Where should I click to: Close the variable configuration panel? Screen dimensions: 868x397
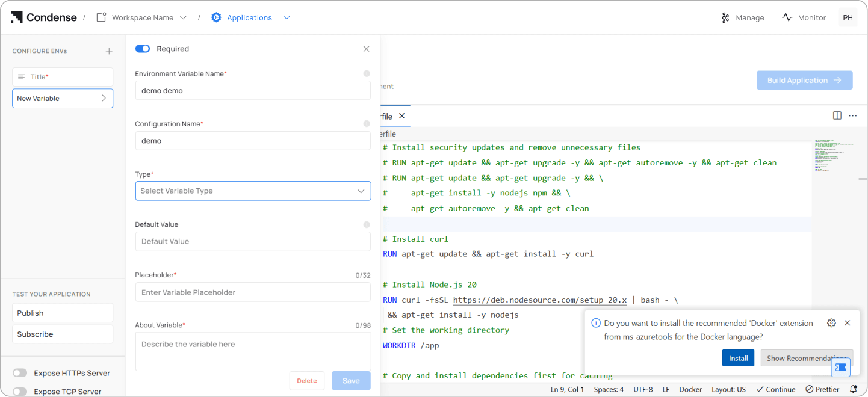point(366,49)
